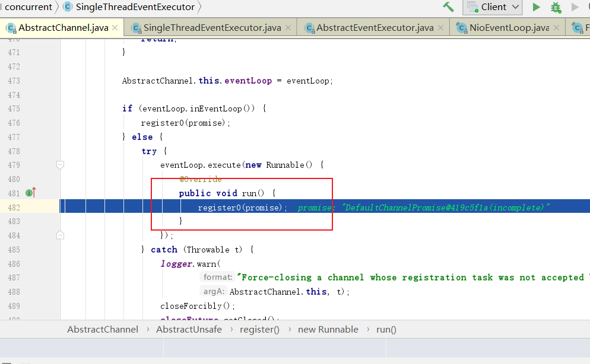Open the AbstractEventExecutor.java tab

[375, 28]
